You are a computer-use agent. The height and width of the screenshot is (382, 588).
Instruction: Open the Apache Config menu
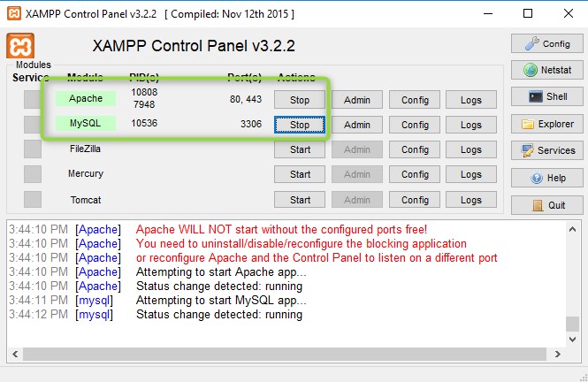pos(415,100)
